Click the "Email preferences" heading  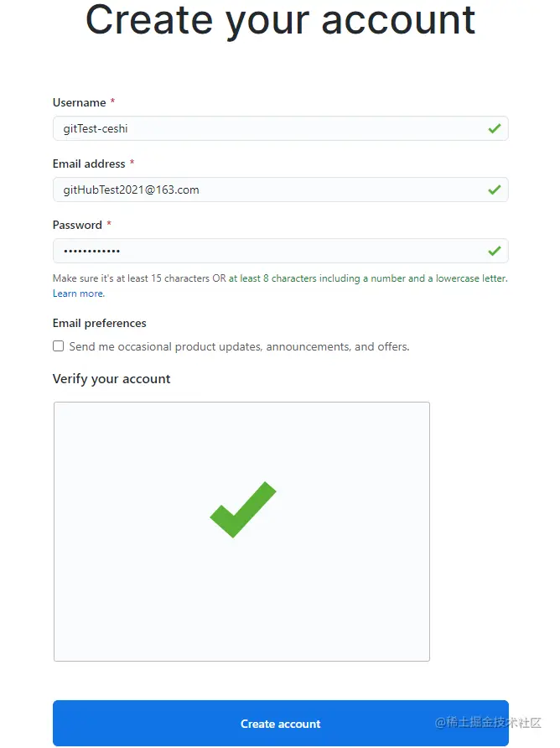pos(99,323)
